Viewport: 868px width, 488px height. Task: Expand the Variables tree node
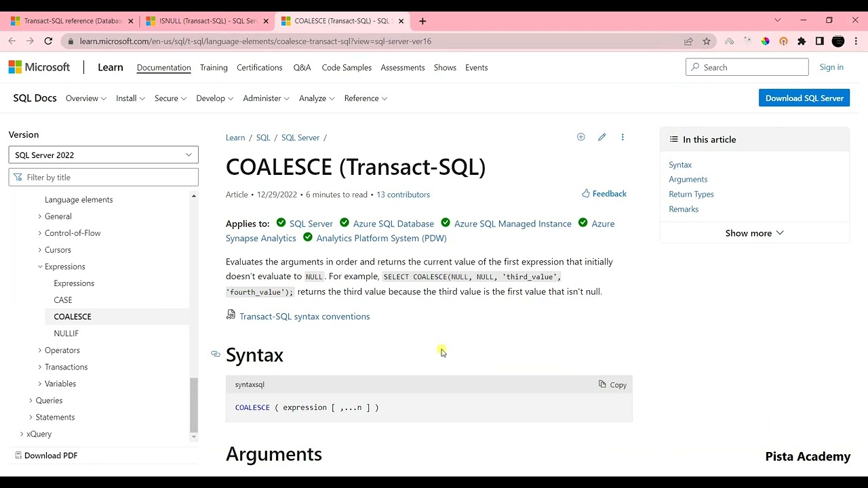[x=39, y=384]
